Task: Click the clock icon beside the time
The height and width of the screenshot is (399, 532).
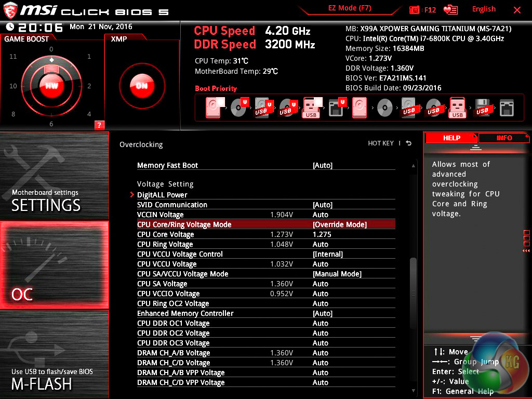Action: tap(10, 27)
